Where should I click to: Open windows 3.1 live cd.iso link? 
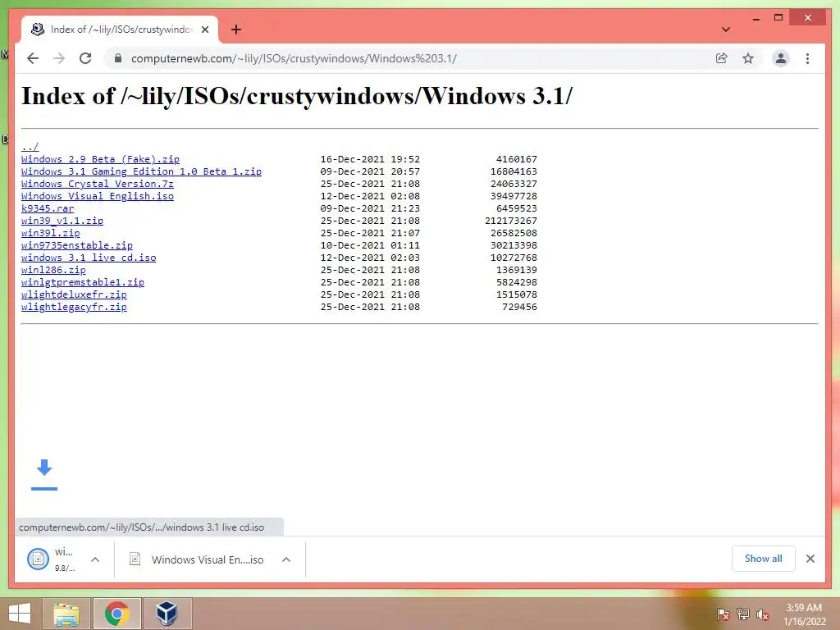tap(89, 258)
